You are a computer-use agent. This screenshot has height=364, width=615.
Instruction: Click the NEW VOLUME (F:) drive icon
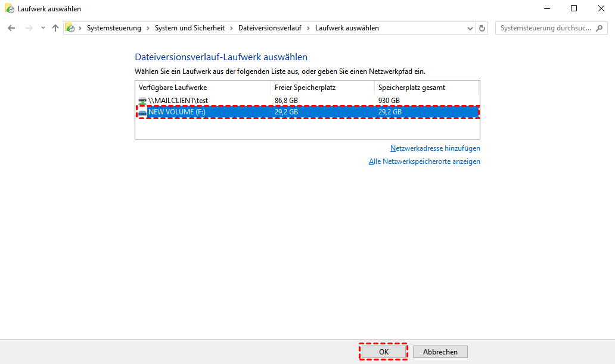142,112
